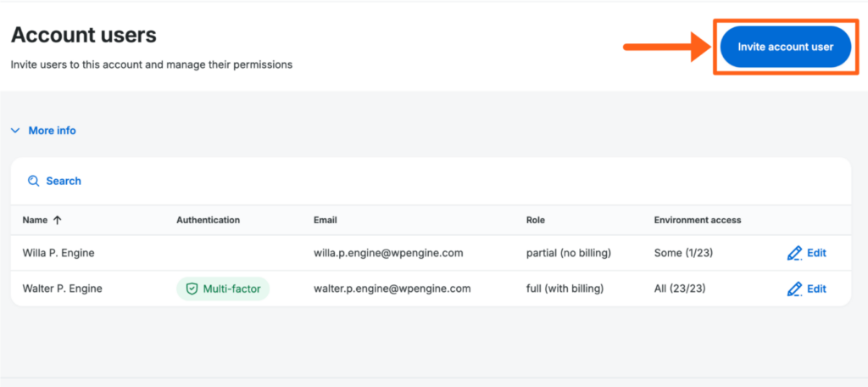Viewport: 868px width, 387px height.
Task: Click the Role column header
Action: click(x=536, y=220)
